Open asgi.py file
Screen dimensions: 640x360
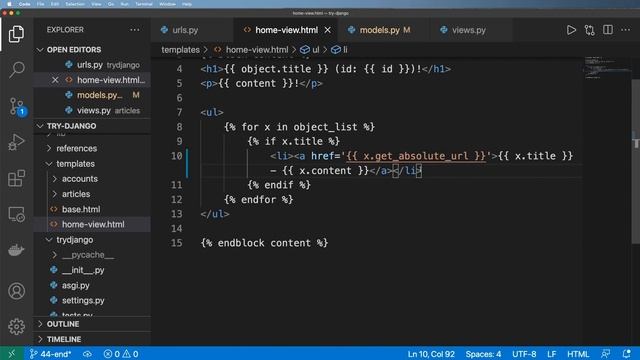92,285
